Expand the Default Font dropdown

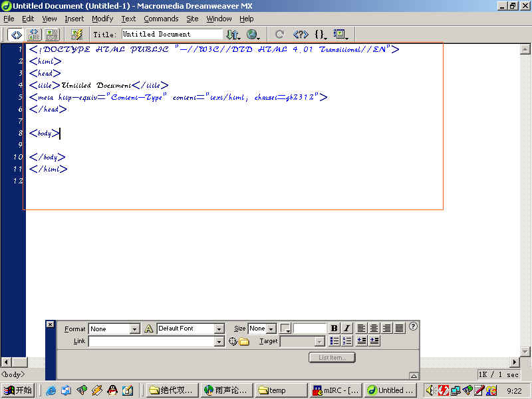219,329
